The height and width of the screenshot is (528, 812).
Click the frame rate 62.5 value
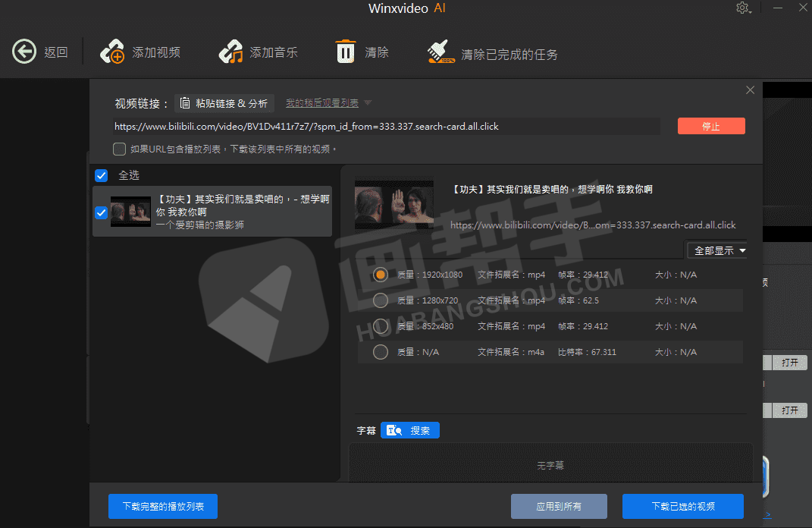tap(578, 300)
